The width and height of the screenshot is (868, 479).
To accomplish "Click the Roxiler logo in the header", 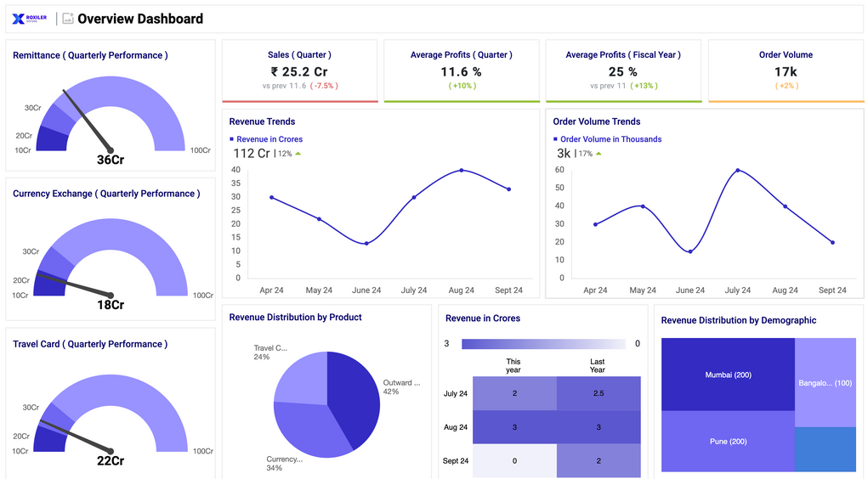I will click(30, 18).
